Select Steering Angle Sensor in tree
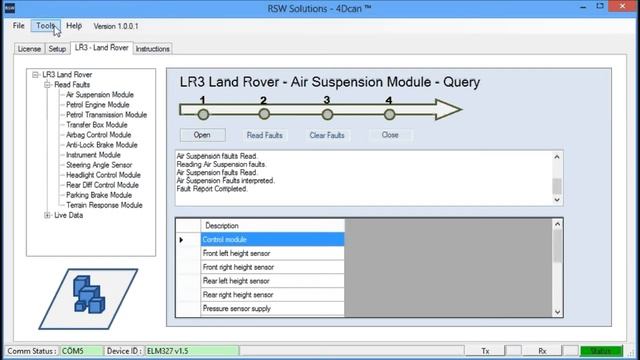Screen dimensions: 640x360 click(99, 165)
